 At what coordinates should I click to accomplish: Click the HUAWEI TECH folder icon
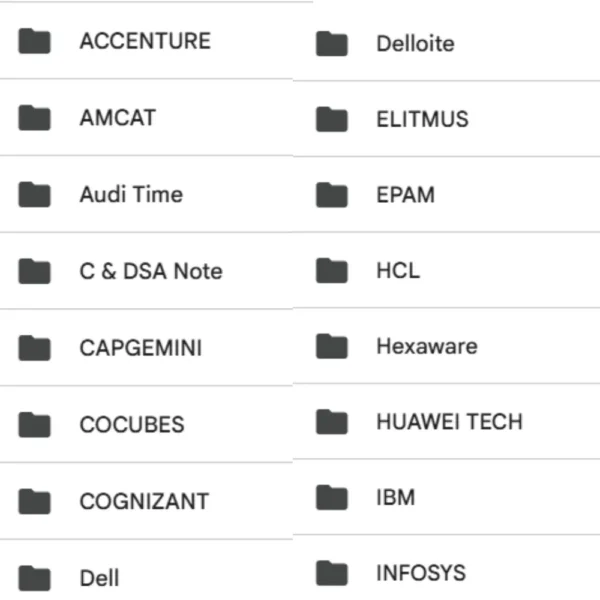[x=331, y=422]
